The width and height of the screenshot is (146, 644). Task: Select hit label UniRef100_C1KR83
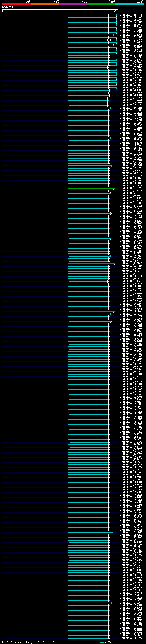click(131, 98)
